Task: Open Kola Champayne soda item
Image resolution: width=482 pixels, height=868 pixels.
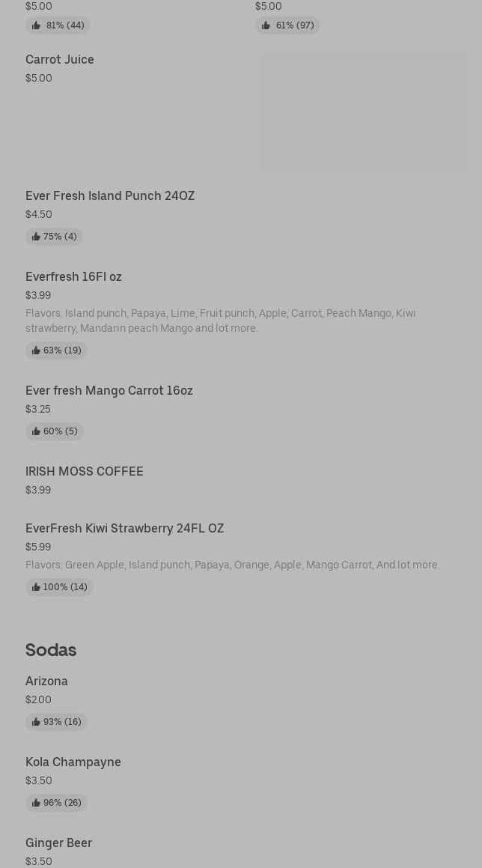Action: (73, 762)
